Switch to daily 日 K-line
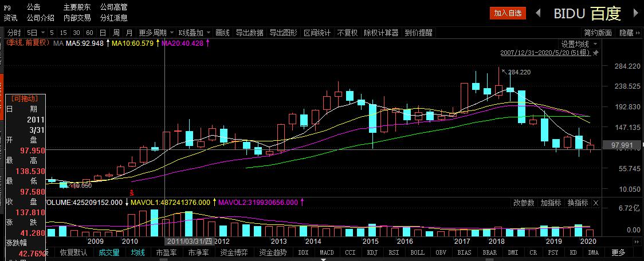644x261 pixels. click(103, 33)
